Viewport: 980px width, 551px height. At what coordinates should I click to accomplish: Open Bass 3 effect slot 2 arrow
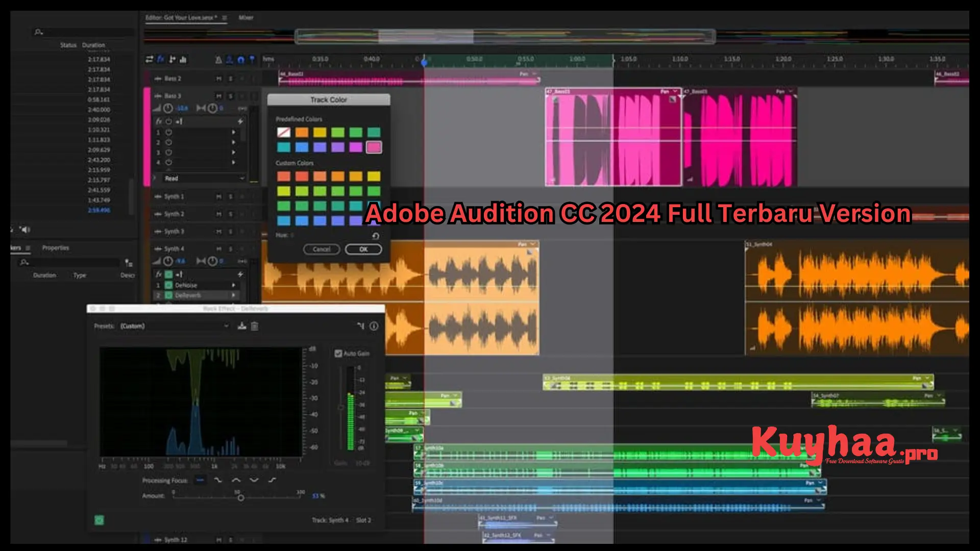234,142
